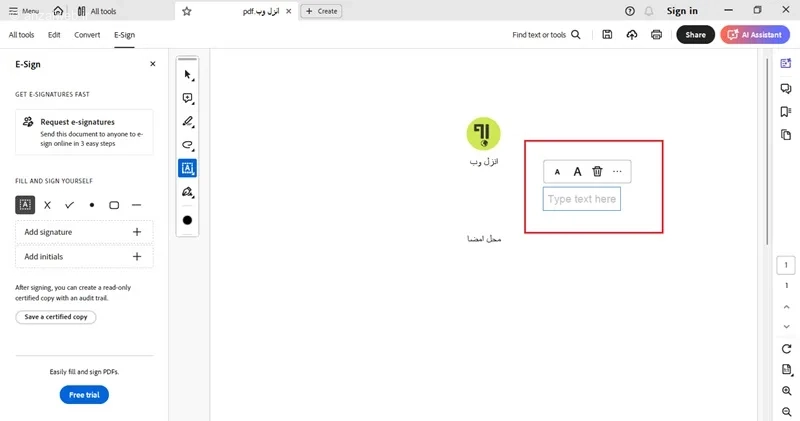Choose the freehand draw lasso tool
Viewport: 800px width, 421px height.
[188, 145]
